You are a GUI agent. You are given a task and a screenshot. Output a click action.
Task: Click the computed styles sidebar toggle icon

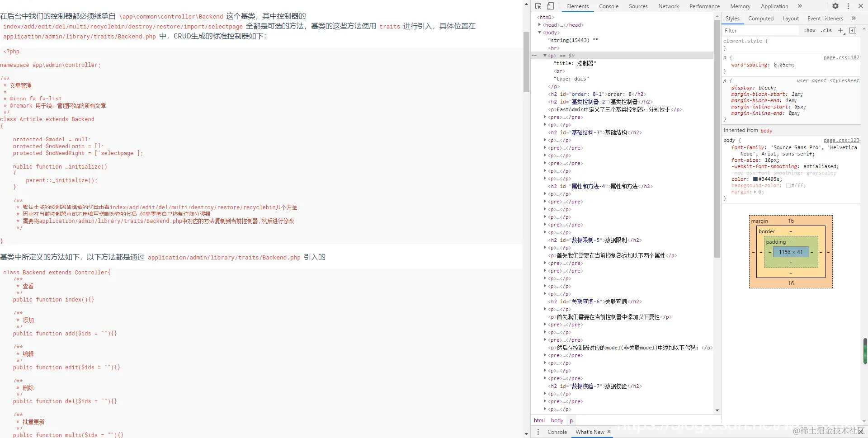853,30
